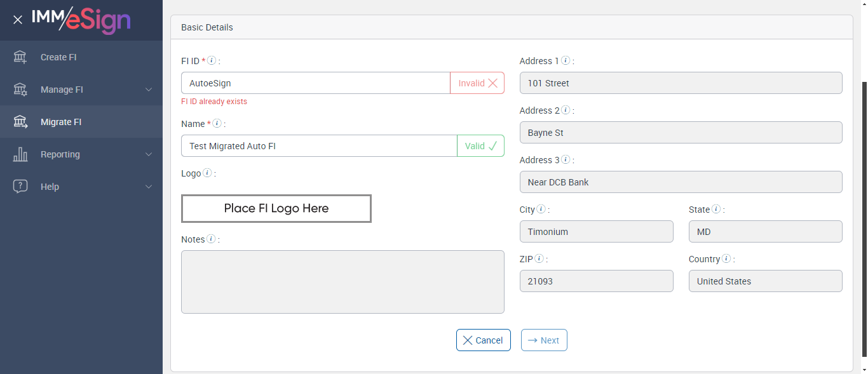
Task: Open the Migrate FI menu item
Action: (61, 122)
